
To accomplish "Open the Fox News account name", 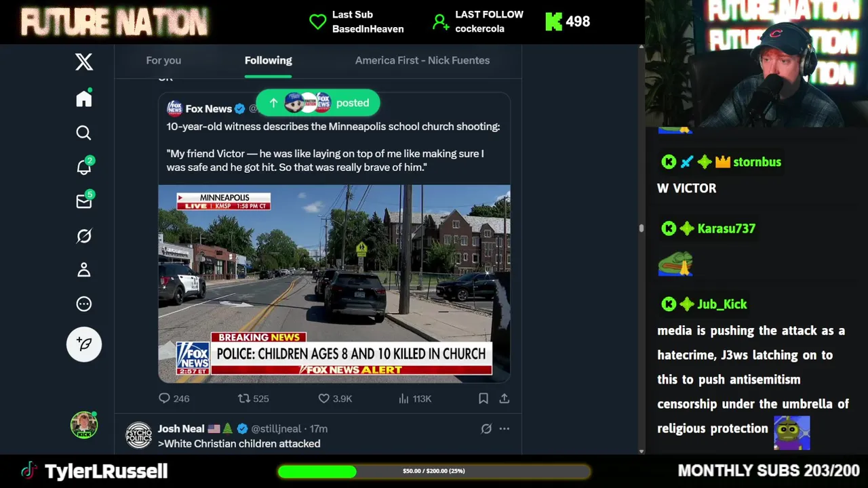I will click(209, 108).
